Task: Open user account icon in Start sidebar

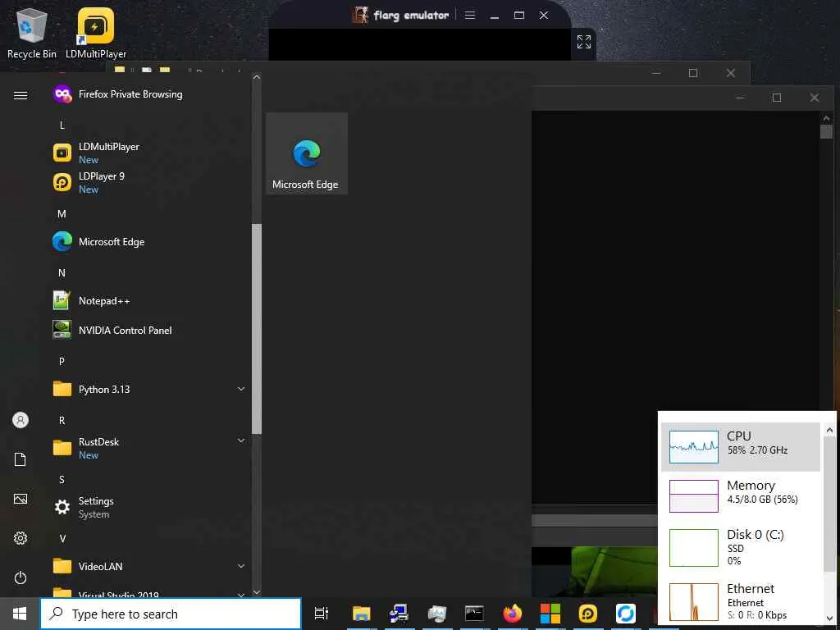Action: (x=21, y=420)
